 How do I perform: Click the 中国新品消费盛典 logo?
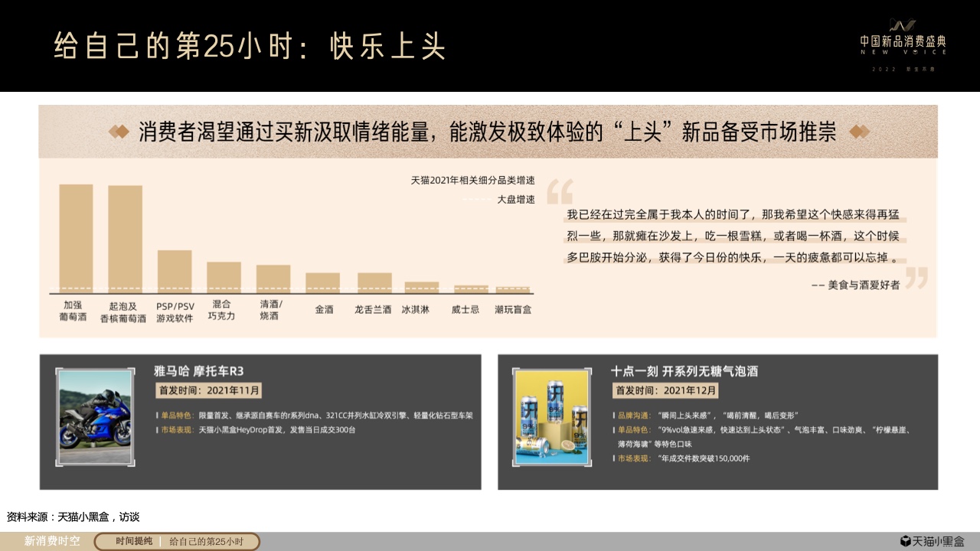[x=903, y=43]
